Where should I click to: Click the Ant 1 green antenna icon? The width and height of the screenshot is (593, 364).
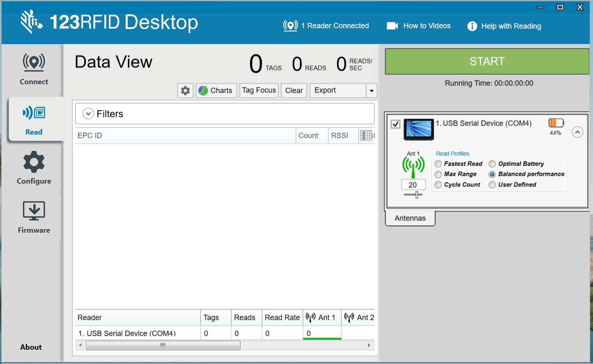point(413,167)
